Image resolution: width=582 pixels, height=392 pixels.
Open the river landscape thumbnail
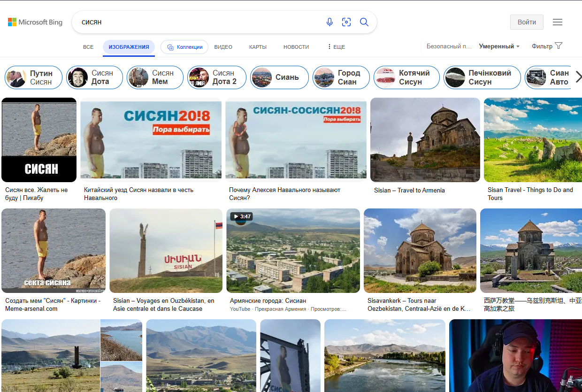385,355
